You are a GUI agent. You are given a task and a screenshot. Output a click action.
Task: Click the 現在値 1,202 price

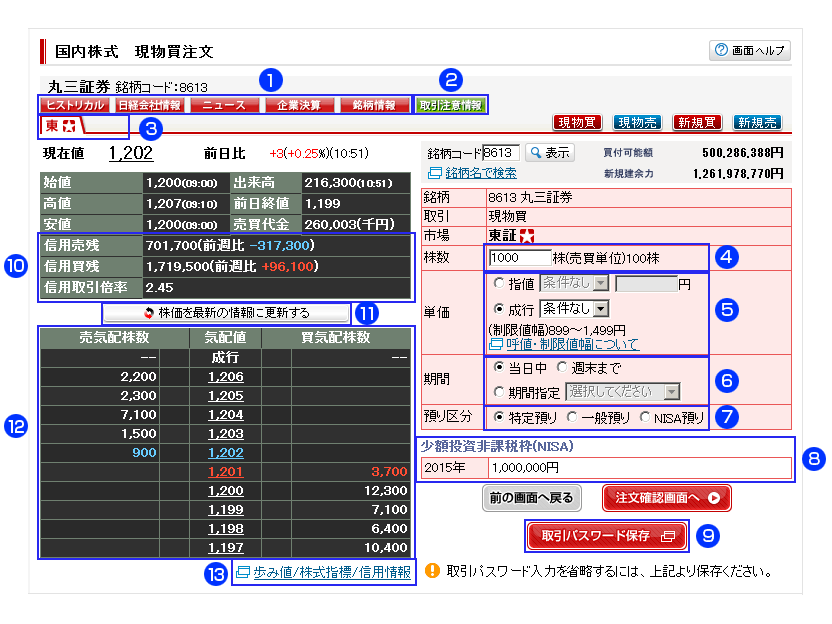click(131, 153)
